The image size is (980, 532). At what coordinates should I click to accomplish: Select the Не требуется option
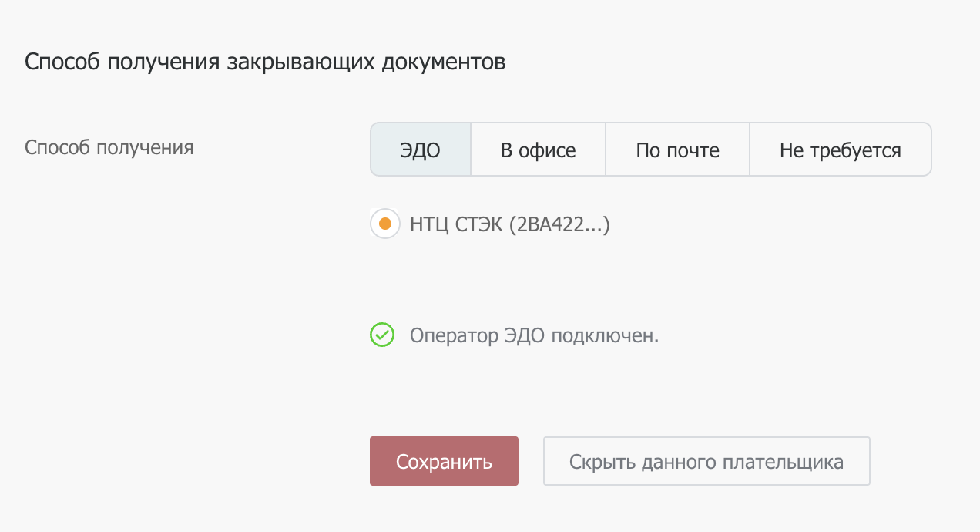[841, 150]
